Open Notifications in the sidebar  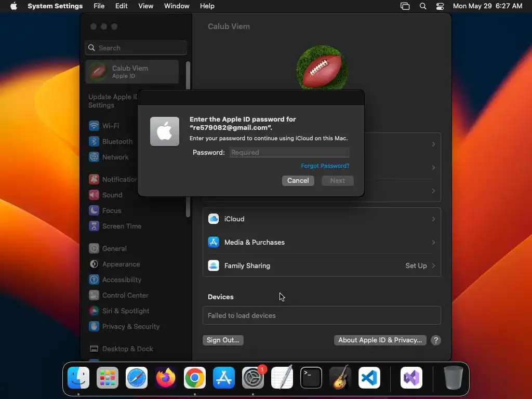click(113, 179)
